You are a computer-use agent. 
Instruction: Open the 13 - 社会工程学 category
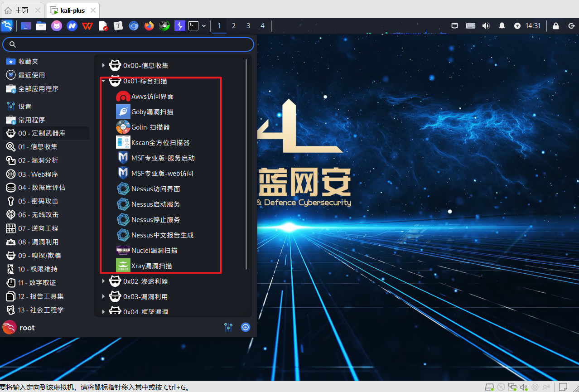click(x=47, y=310)
